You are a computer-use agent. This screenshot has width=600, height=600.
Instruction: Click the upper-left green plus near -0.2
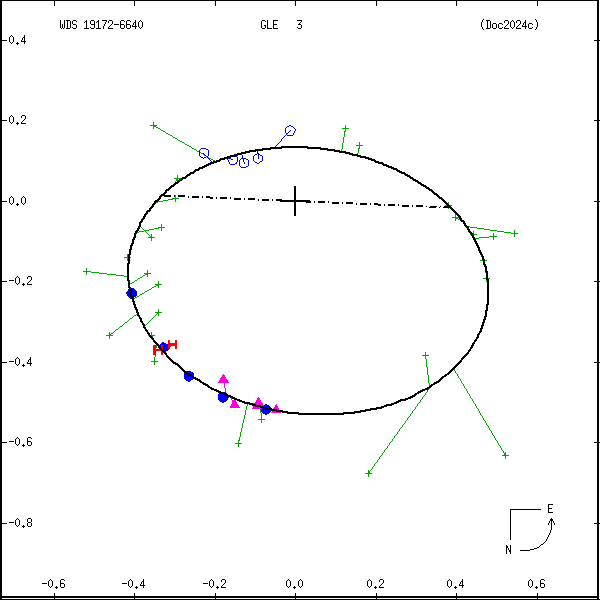(x=153, y=126)
